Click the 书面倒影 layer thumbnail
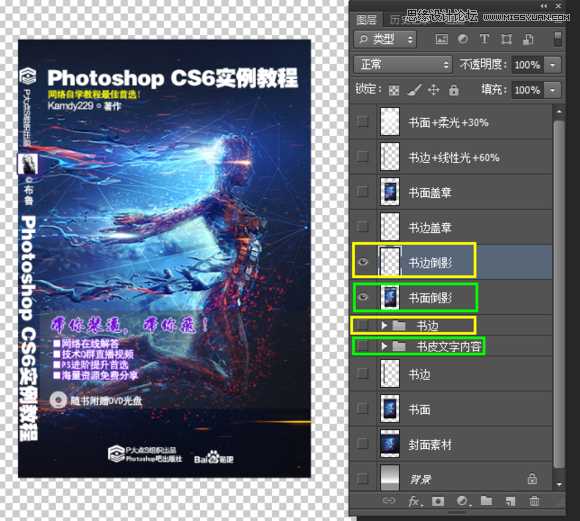Image resolution: width=580 pixels, height=521 pixels. pos(390,297)
